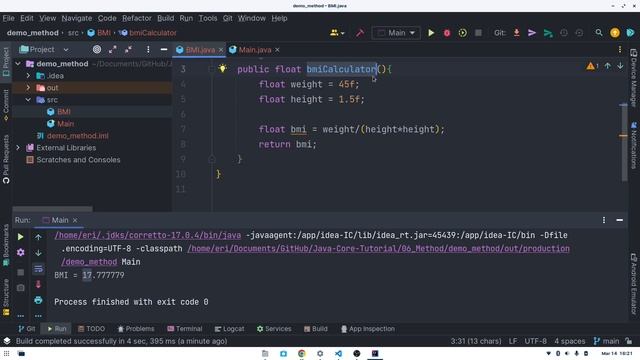The image size is (640, 360).
Task: Open the TODO tool window
Action: (x=91, y=329)
